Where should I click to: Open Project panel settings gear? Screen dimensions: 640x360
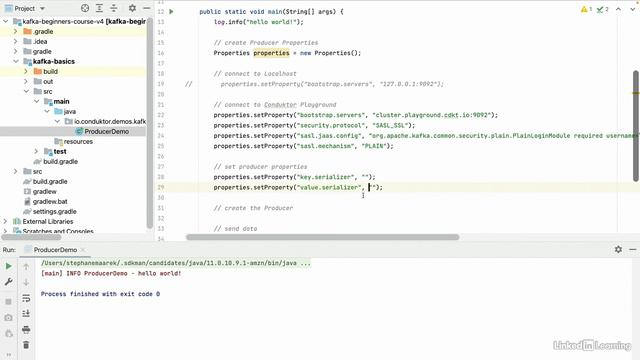(x=132, y=8)
